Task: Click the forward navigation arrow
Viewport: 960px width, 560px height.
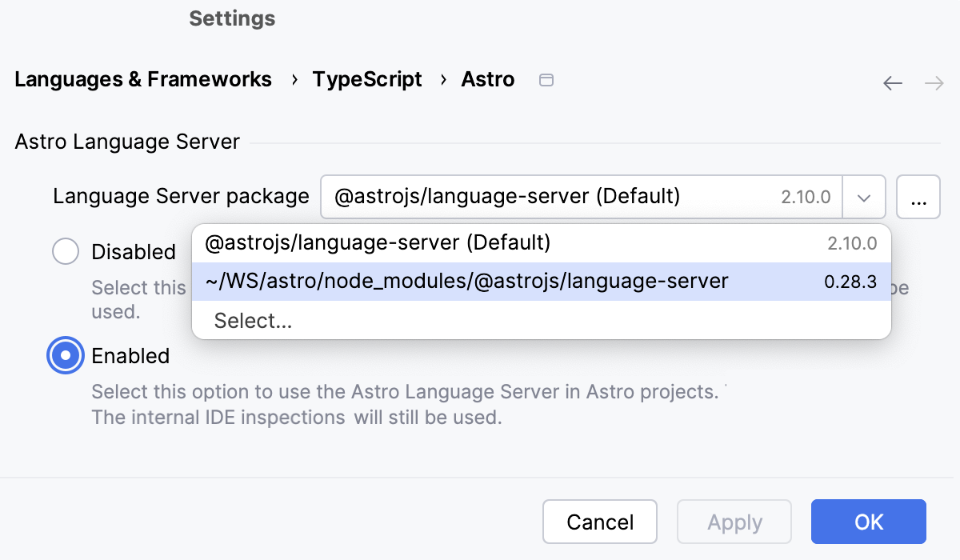Action: coord(934,82)
